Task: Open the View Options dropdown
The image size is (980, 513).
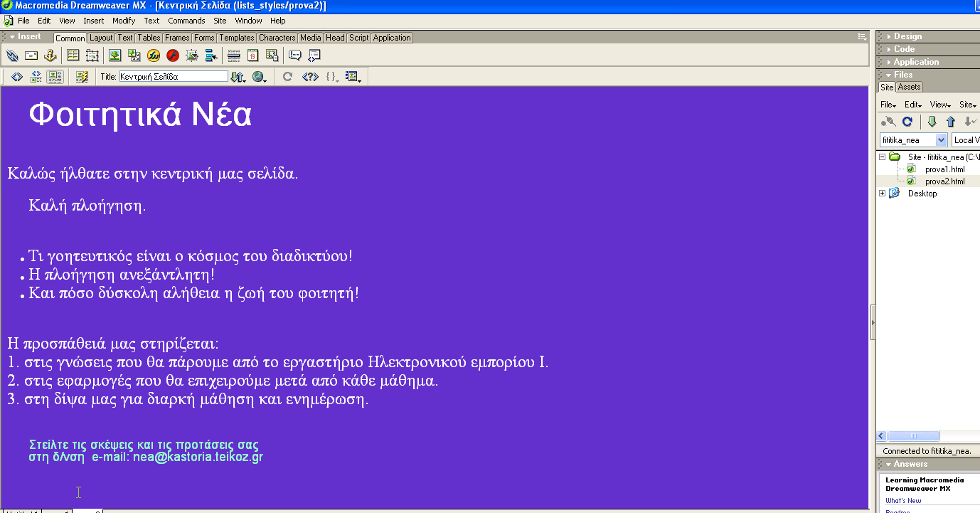Action: coord(353,76)
